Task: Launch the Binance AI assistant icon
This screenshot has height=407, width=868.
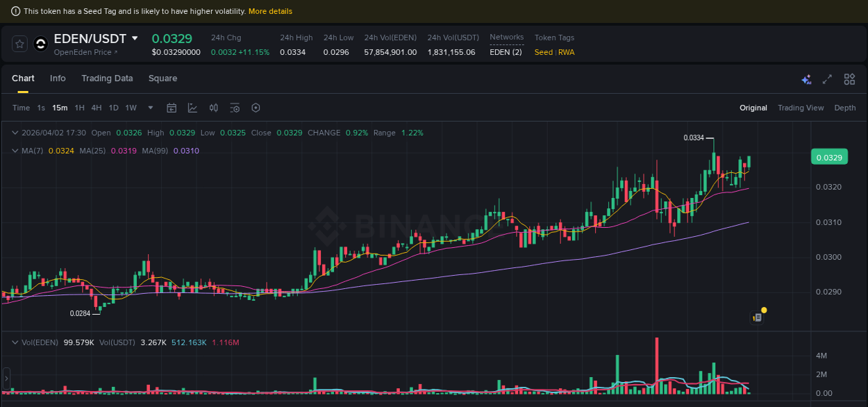Action: [x=806, y=79]
